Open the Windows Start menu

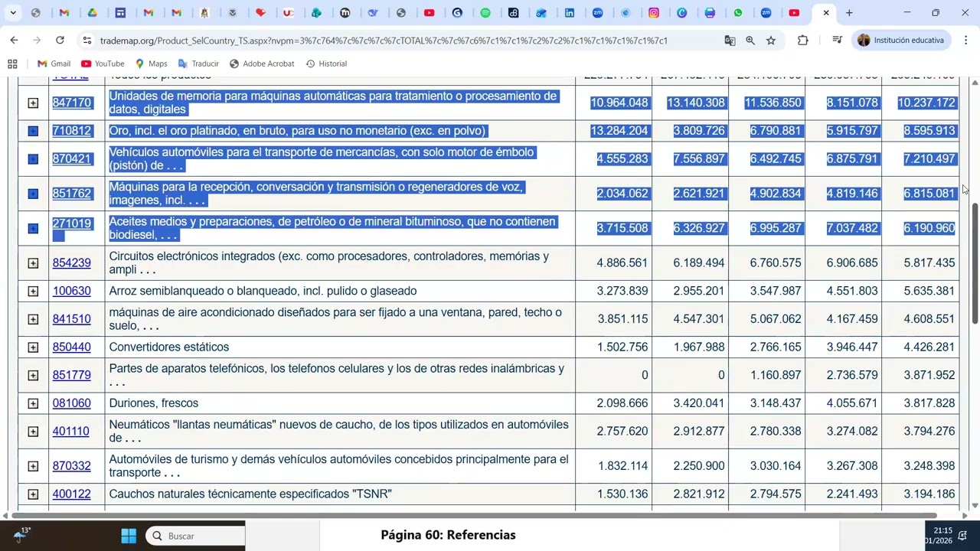[x=129, y=536]
